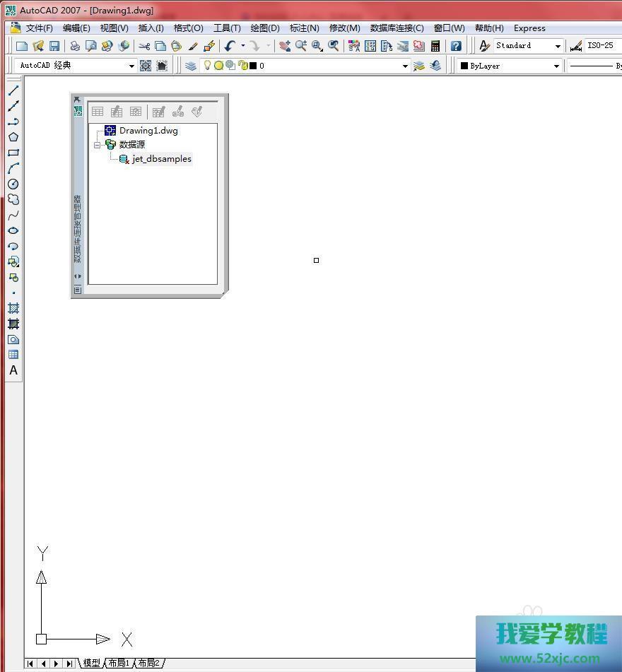Screen dimensions: 622x672
Task: Toggle layer on/off lightbulb icon
Action: (x=207, y=66)
